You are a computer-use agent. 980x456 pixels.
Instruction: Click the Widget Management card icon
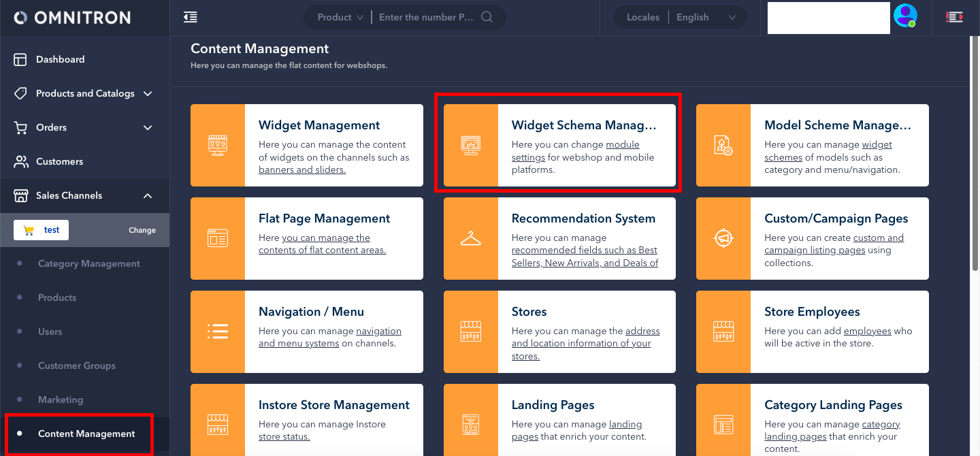click(x=218, y=145)
